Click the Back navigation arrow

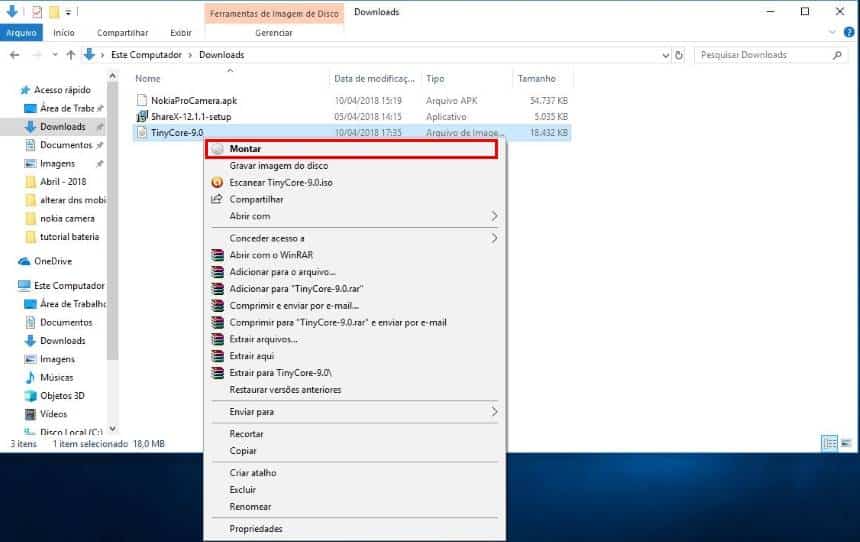12,55
